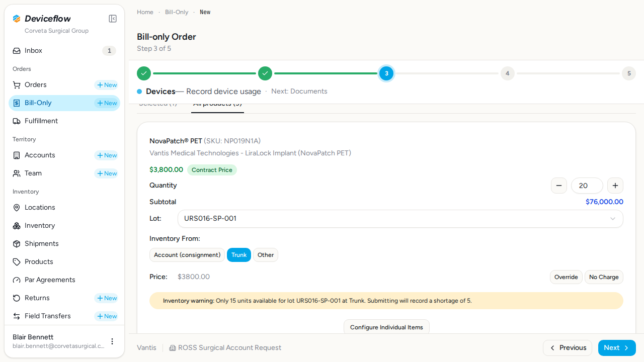Click Configure Individual Items

point(386,327)
